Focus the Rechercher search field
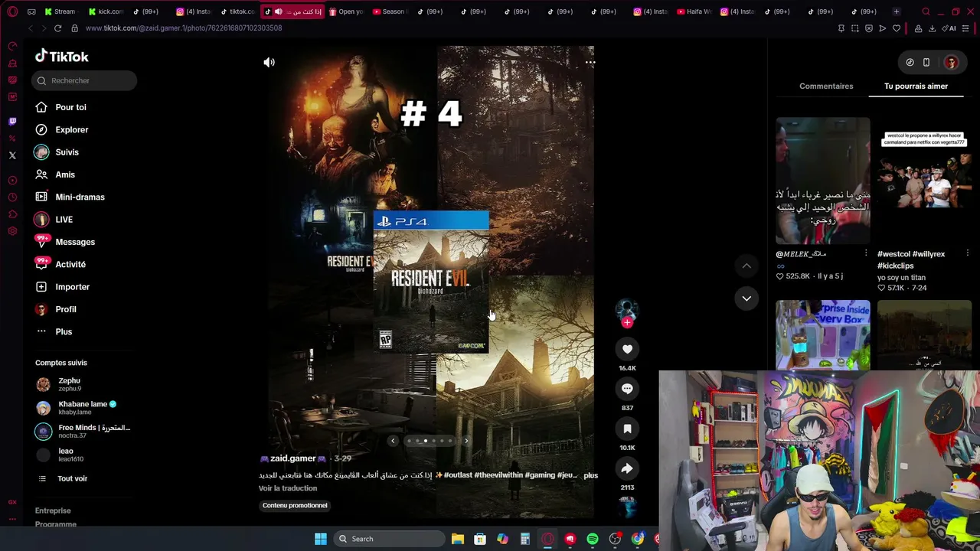This screenshot has height=551, width=980. 85,80
